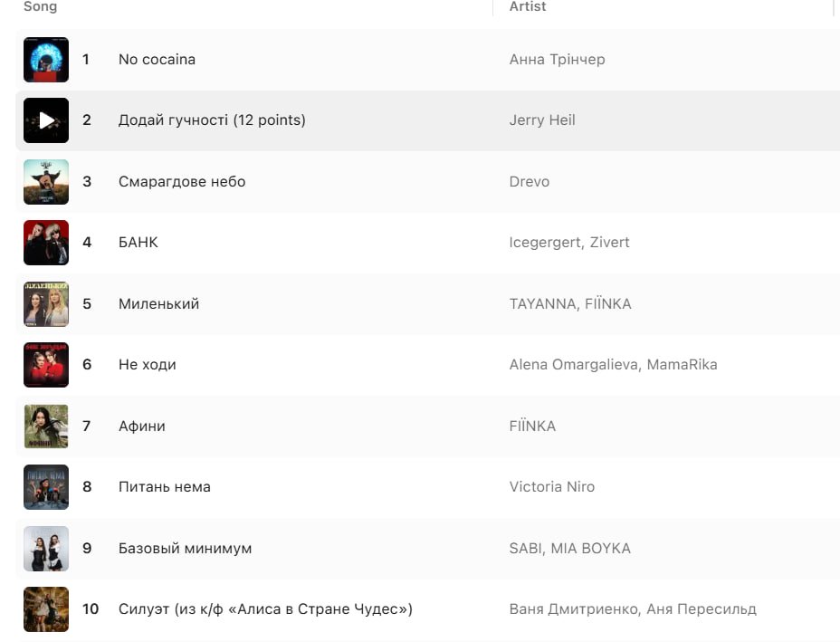Image resolution: width=840 pixels, height=642 pixels.
Task: Click the Victoria Niro artist link
Action: [552, 487]
